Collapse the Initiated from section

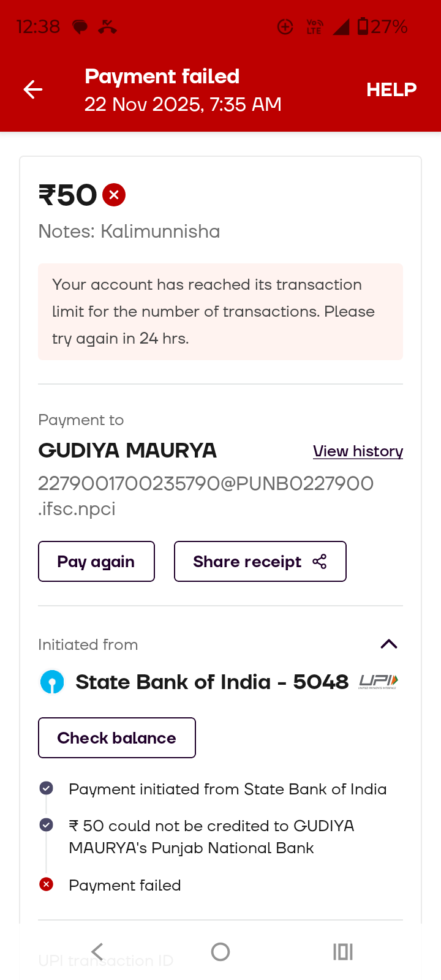tap(389, 644)
